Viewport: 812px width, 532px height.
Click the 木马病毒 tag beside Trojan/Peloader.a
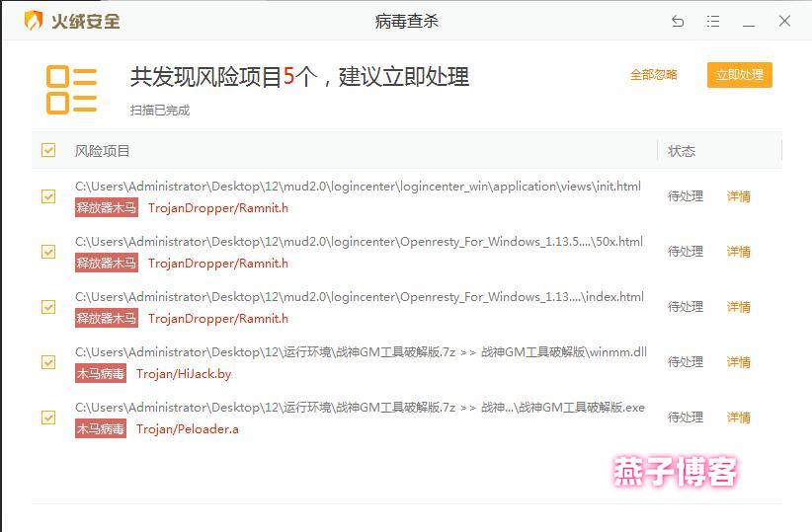(101, 429)
